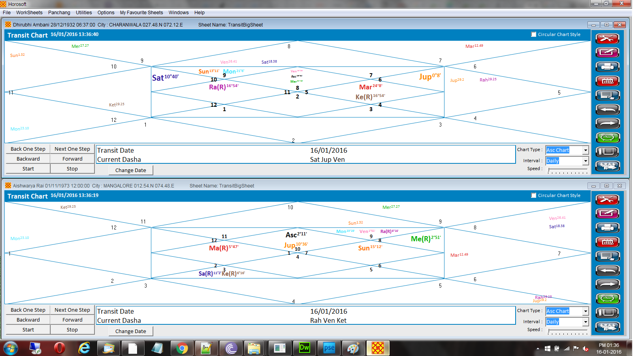The image size is (644, 356).
Task: Click green clock icon in Aishwarya Rai sheet
Action: (x=607, y=299)
